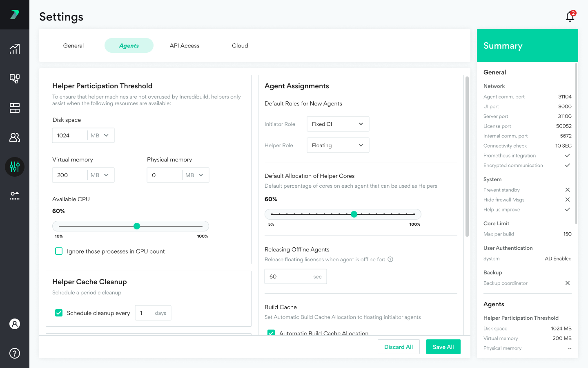Open the grid layout sidebar icon
Image resolution: width=588 pixels, height=368 pixels.
15,108
